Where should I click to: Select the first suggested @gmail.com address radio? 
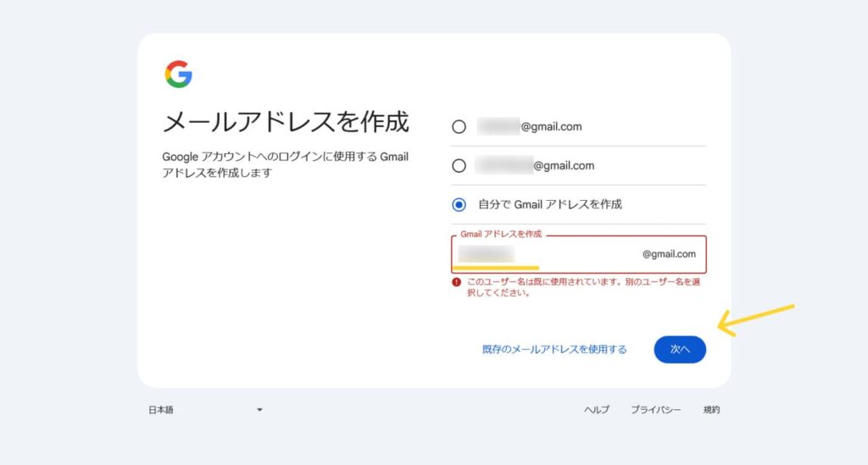(459, 126)
